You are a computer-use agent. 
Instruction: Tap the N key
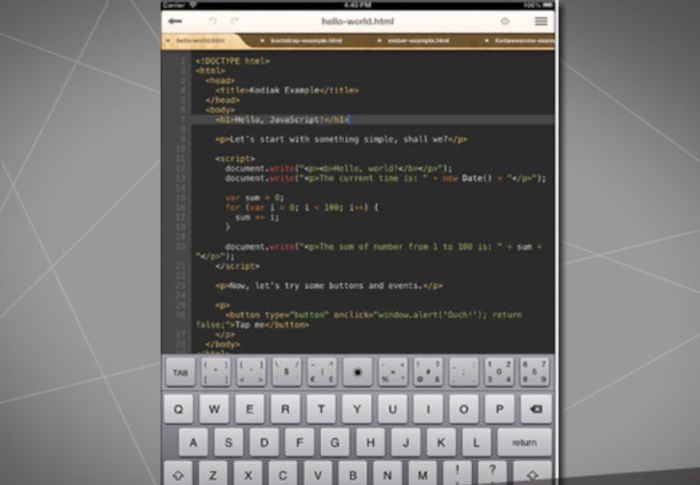(x=387, y=473)
